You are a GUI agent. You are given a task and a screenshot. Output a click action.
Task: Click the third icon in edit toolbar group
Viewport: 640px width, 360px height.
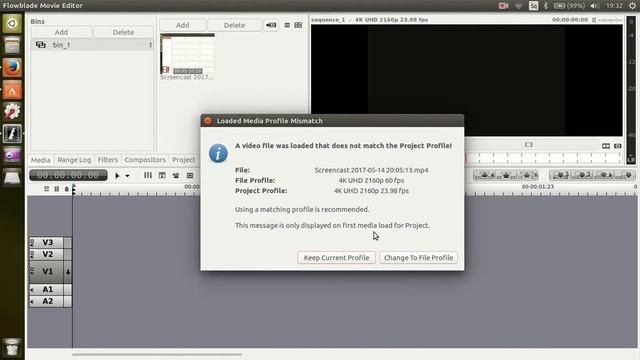(176, 176)
